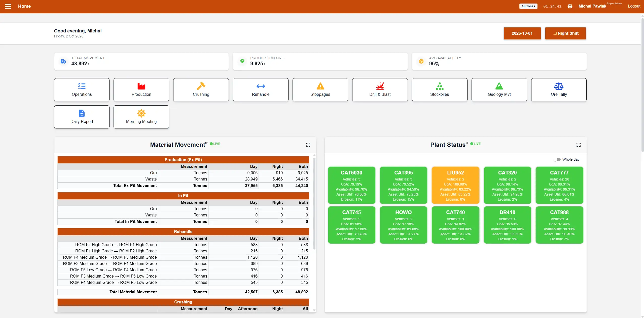The image size is (644, 318).
Task: Click the Production (Ex-Pit) section header
Action: coord(183,160)
